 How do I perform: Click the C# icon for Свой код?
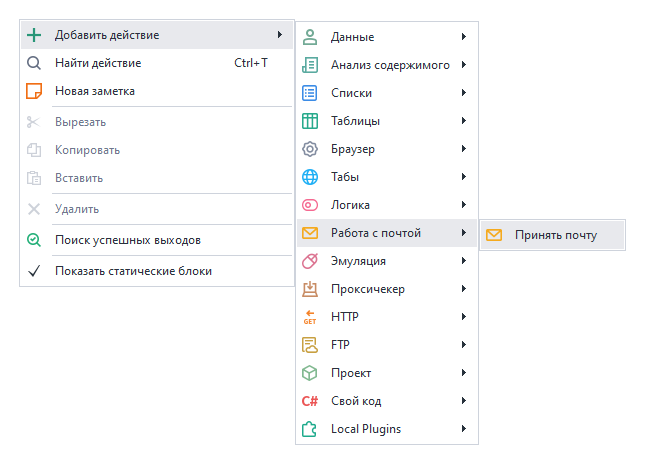tap(310, 401)
